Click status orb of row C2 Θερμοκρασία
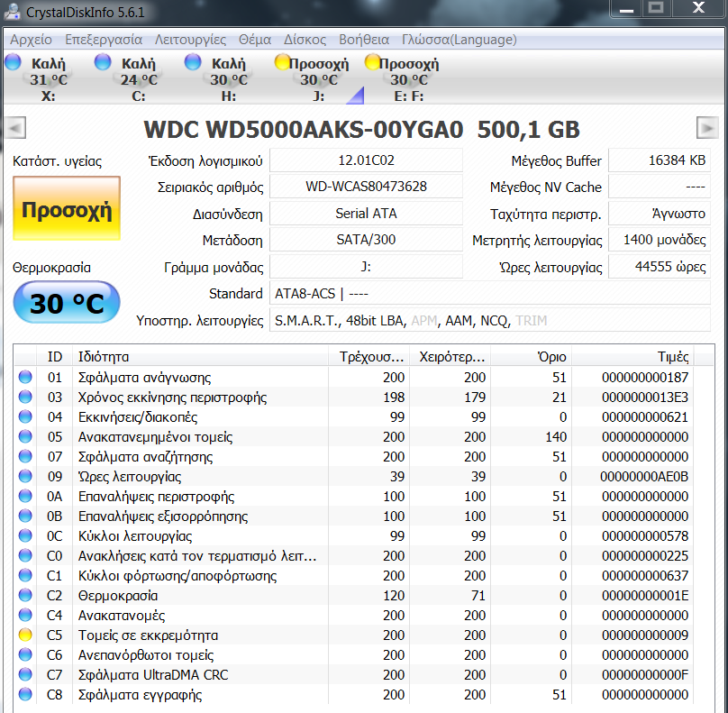This screenshot has height=713, width=728. click(25, 596)
